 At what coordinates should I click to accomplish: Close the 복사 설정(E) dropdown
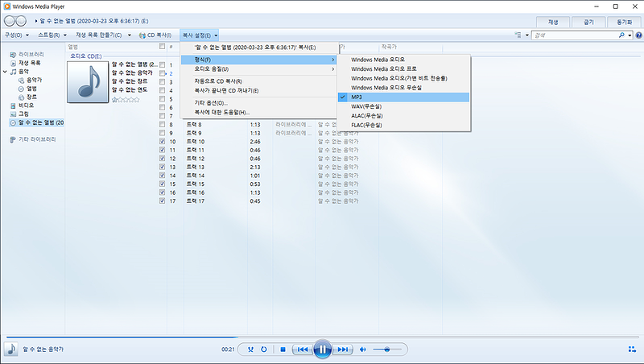pyautogui.click(x=200, y=35)
